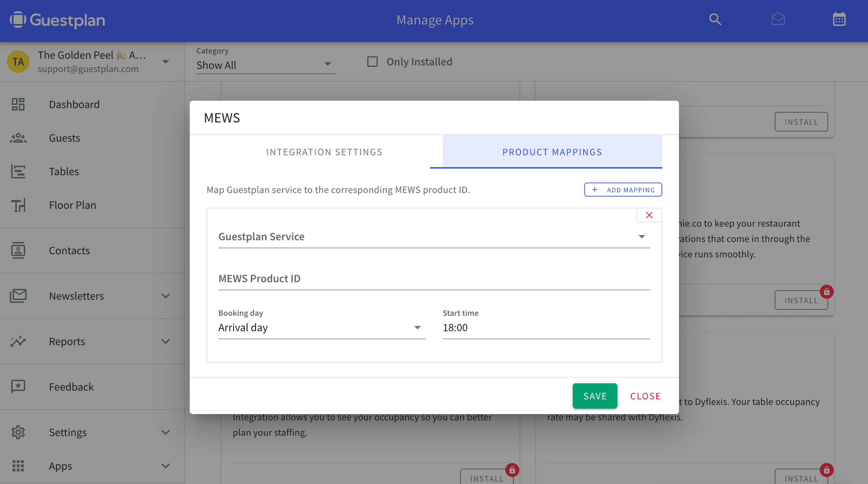Click the Feedback star icon

(18, 387)
